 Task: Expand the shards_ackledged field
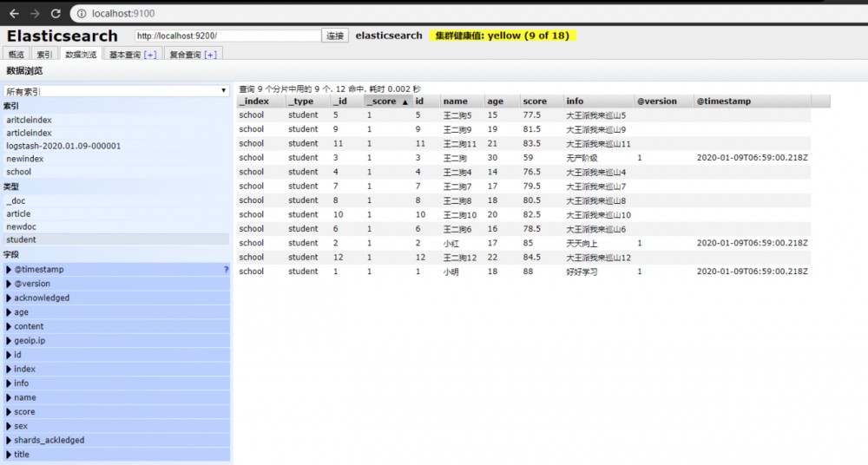pos(9,440)
